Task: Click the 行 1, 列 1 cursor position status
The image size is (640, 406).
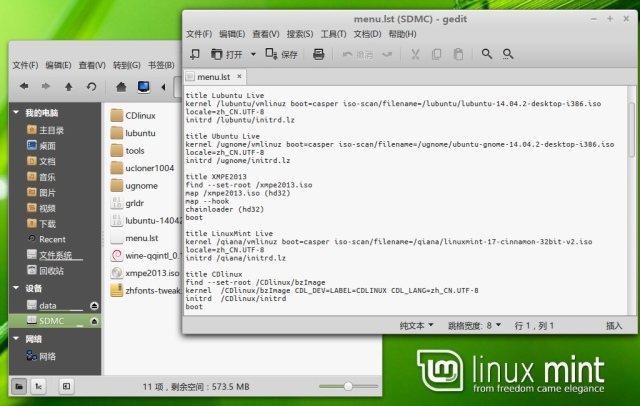Action: (534, 326)
